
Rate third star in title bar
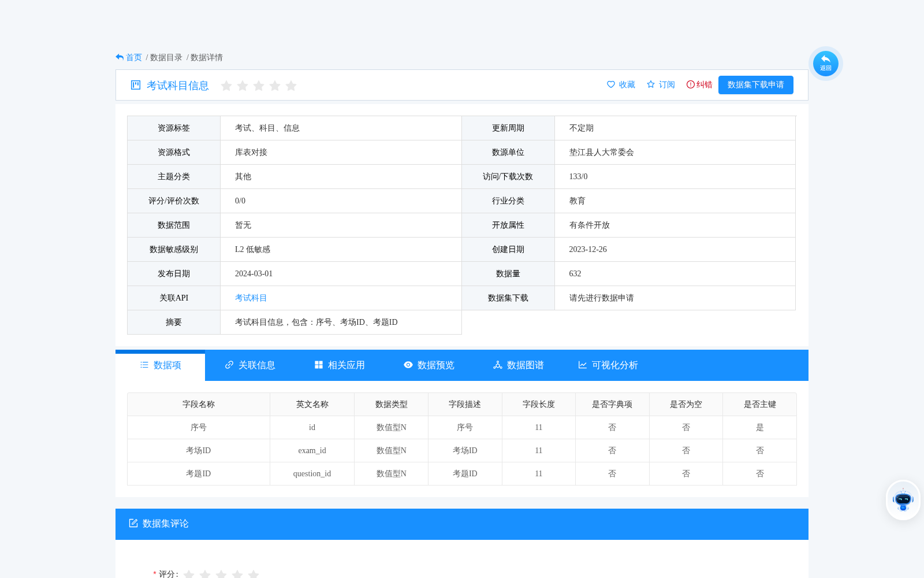tap(259, 86)
